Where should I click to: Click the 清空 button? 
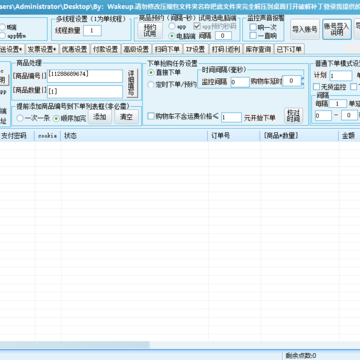126,117
